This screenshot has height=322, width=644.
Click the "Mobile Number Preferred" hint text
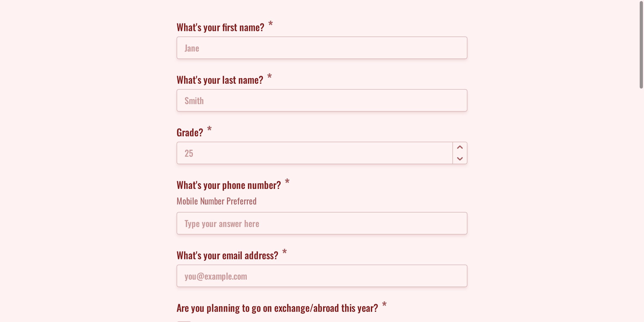216,201
